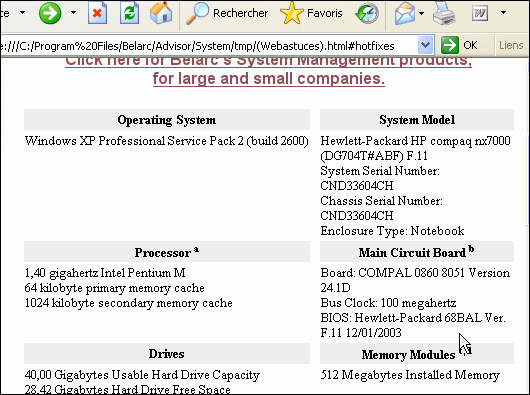The width and height of the screenshot is (530, 395).
Task: Click the green Forward arrow button
Action: click(x=50, y=13)
